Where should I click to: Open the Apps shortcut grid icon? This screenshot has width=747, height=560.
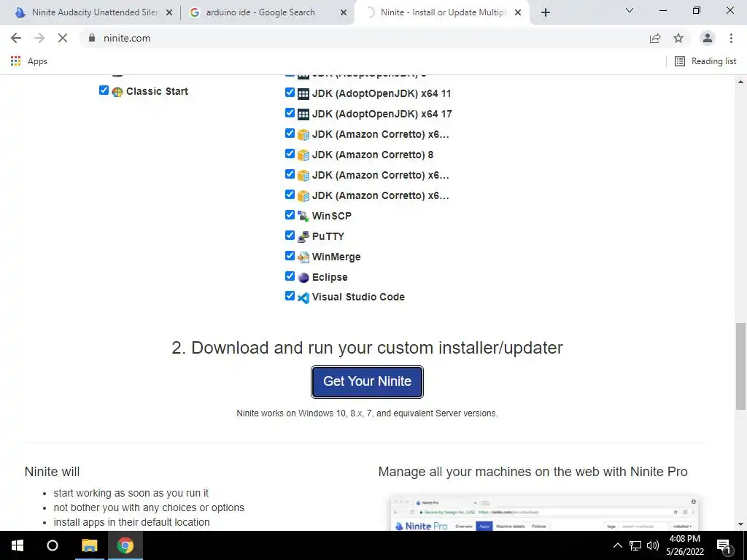pos(16,61)
